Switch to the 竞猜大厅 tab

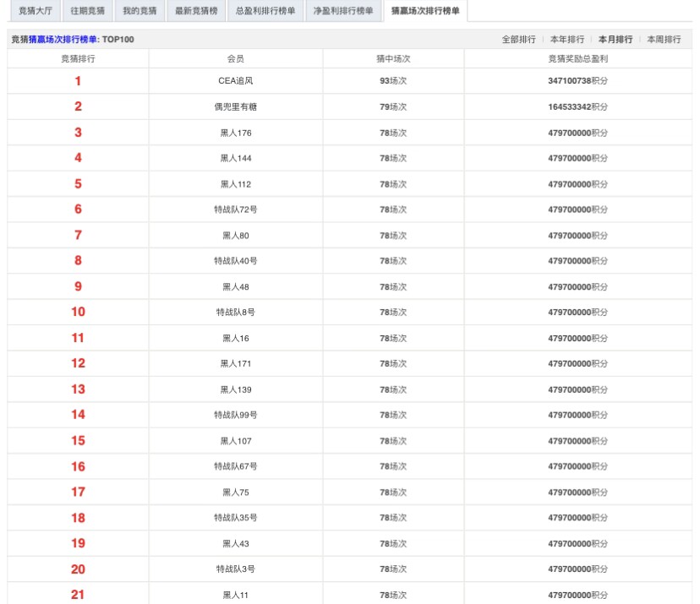pyautogui.click(x=34, y=11)
